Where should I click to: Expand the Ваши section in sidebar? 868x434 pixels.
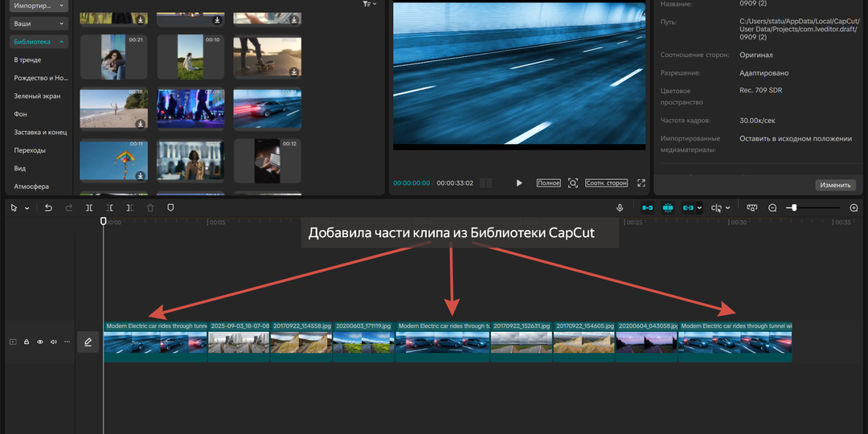39,24
